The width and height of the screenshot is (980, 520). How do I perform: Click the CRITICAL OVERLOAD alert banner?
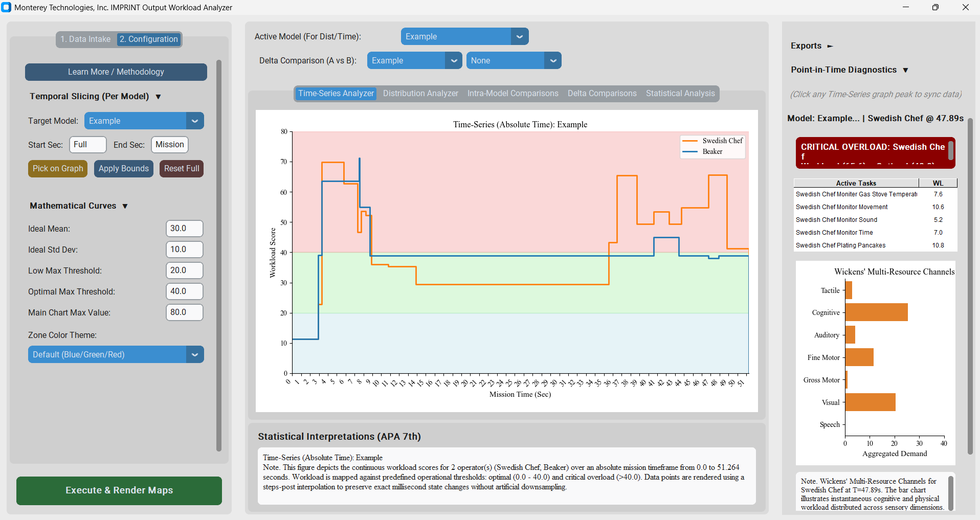pos(875,153)
